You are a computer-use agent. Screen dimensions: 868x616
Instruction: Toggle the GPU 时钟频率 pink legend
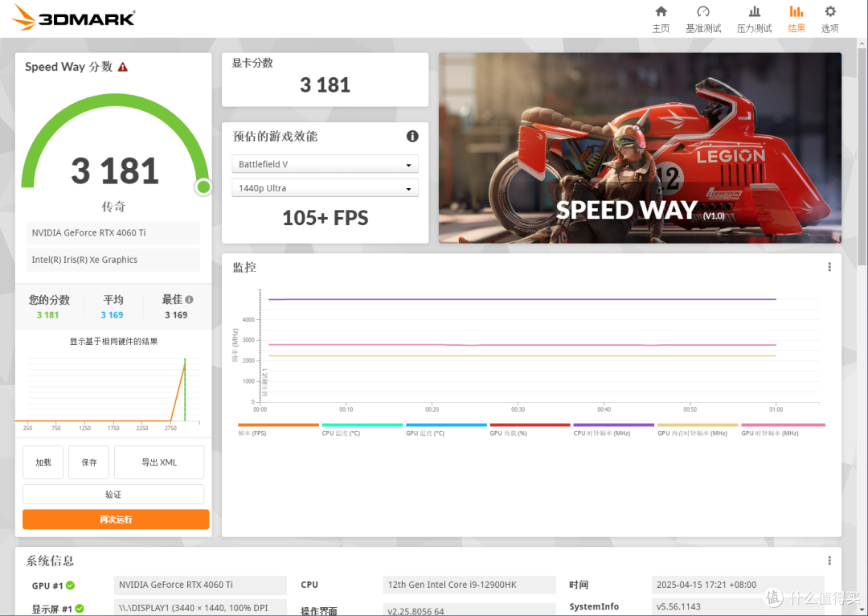(783, 430)
